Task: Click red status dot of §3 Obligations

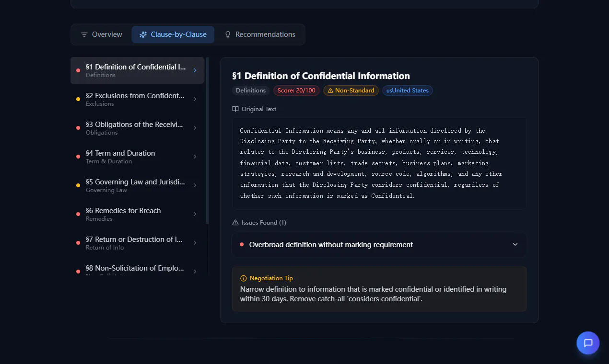Action: point(78,128)
